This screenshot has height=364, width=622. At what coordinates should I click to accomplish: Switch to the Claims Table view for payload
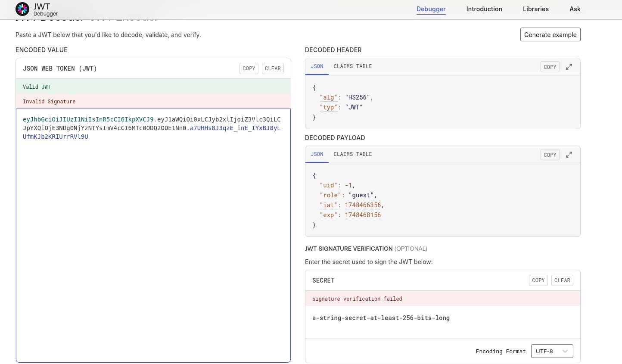tap(353, 154)
